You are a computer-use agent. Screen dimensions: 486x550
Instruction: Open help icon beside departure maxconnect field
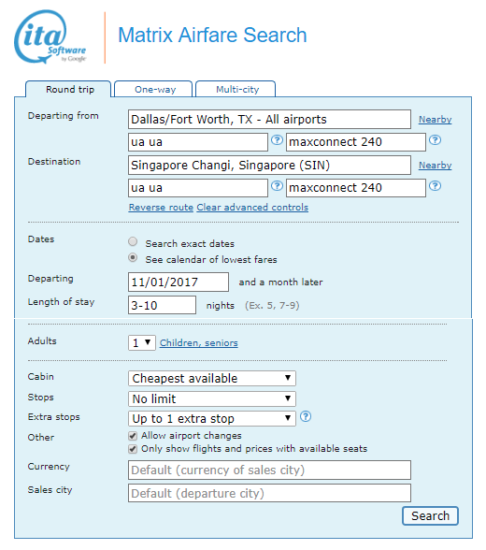[435, 140]
